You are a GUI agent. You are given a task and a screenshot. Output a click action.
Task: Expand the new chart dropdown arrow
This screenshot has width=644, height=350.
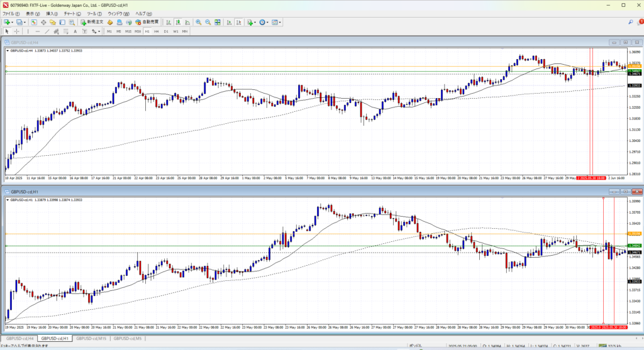click(13, 22)
